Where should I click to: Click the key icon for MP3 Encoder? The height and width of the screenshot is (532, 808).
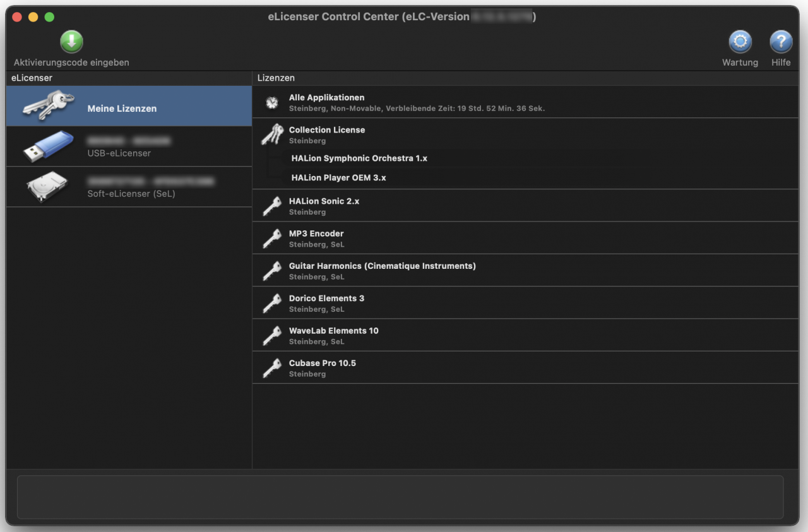(272, 238)
